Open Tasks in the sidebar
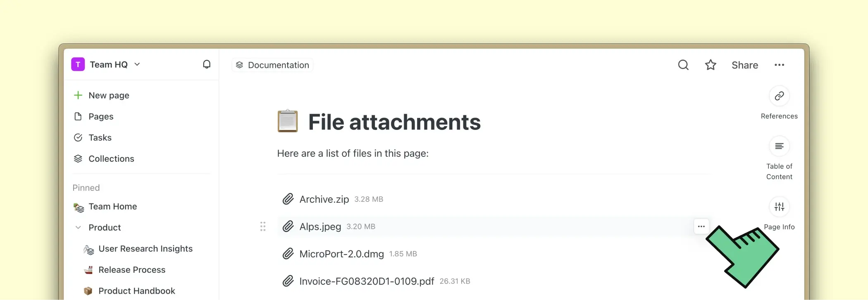868x300 pixels. click(100, 138)
